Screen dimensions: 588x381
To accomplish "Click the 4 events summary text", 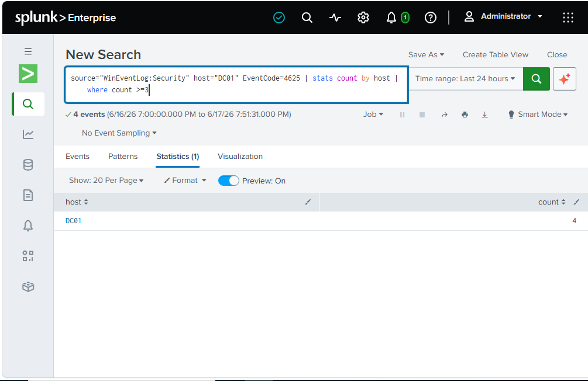I will pos(89,115).
